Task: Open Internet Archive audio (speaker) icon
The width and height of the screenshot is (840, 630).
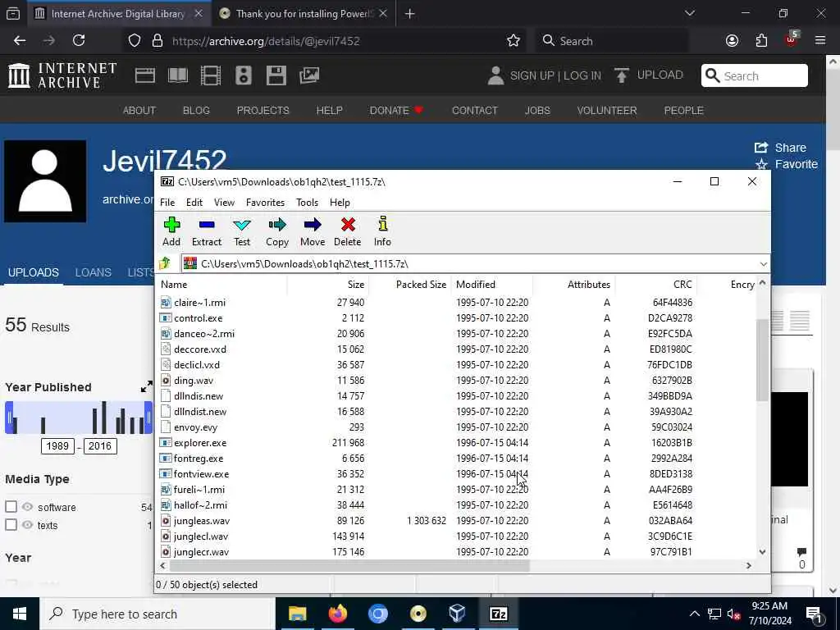Action: pyautogui.click(x=243, y=75)
